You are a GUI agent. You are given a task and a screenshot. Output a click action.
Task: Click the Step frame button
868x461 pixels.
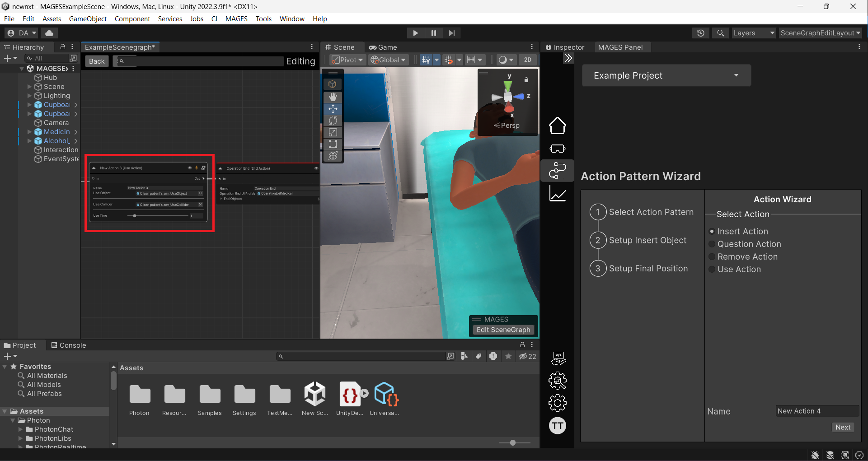coord(452,33)
